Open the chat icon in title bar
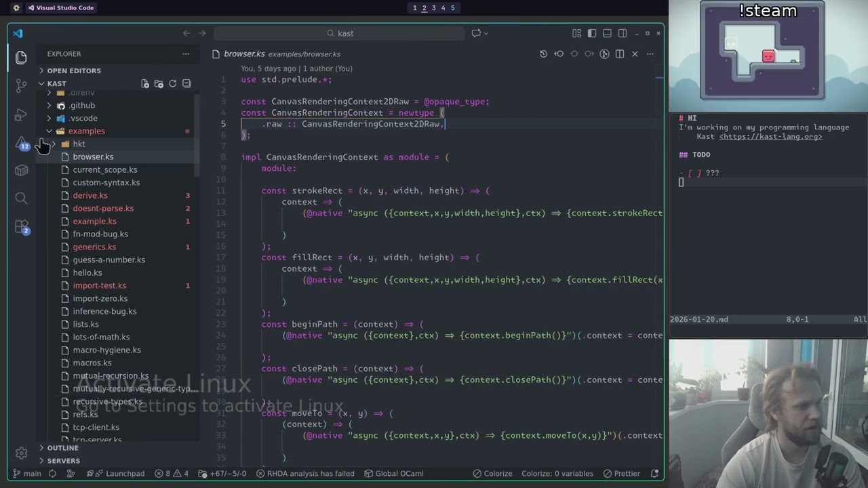 pos(476,33)
